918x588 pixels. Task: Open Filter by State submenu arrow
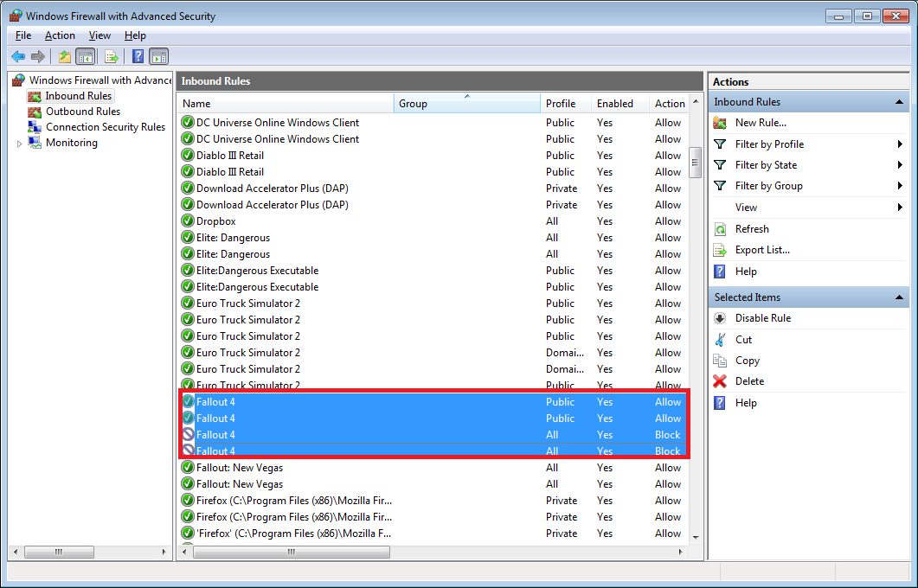coord(900,165)
